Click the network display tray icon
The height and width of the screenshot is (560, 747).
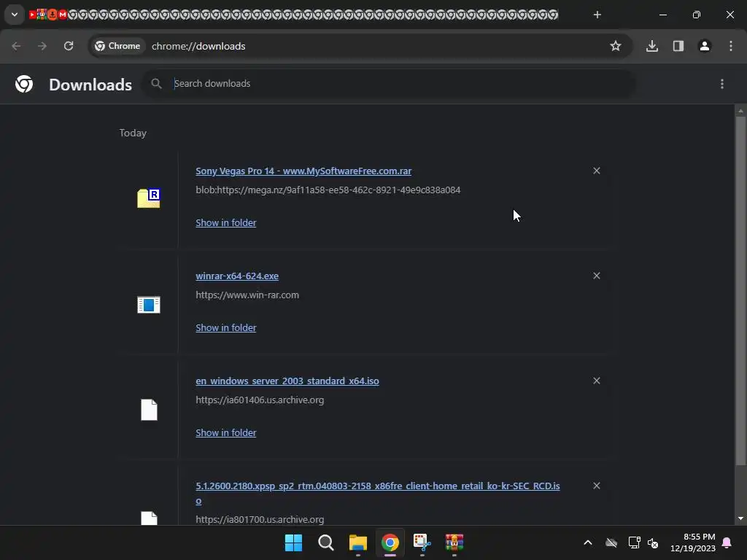tap(634, 542)
